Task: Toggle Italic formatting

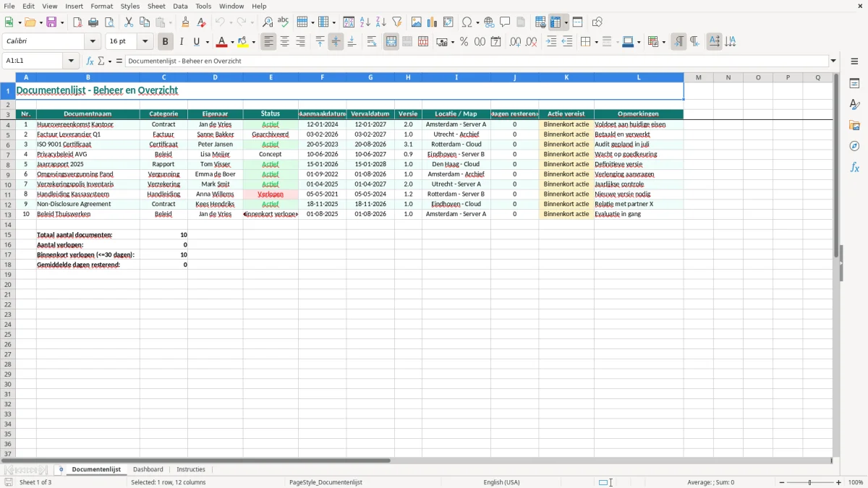Action: point(182,42)
